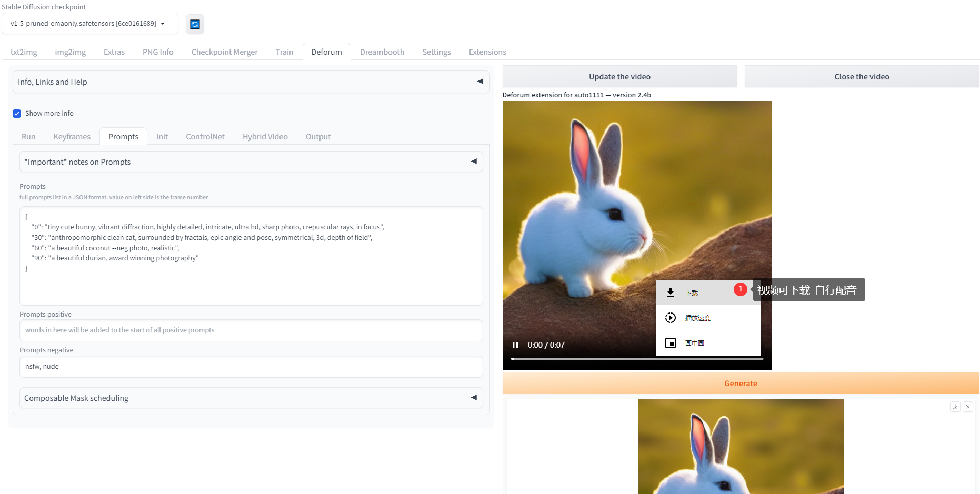This screenshot has width=980, height=494.
Task: Select the Deforum tab
Action: [x=327, y=52]
